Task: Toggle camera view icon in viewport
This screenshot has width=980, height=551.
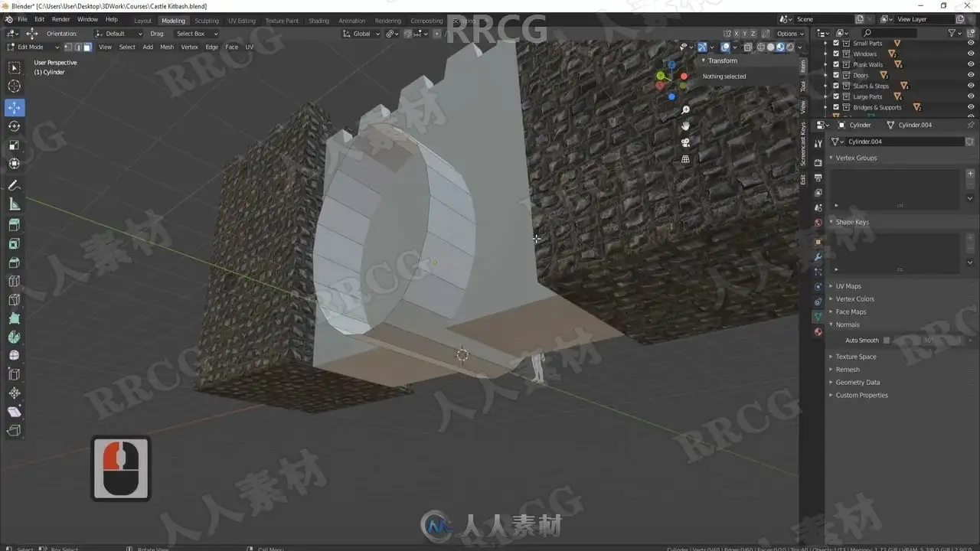Action: point(685,142)
